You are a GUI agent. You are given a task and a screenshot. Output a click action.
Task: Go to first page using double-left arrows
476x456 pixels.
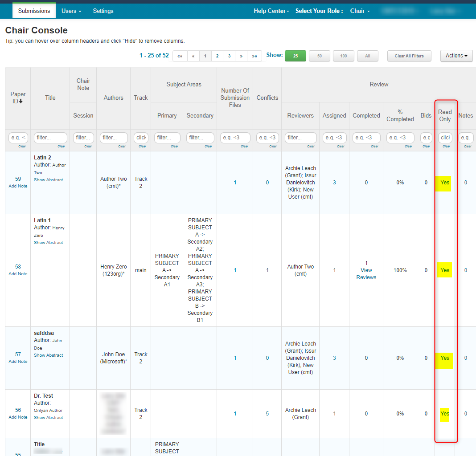(180, 56)
